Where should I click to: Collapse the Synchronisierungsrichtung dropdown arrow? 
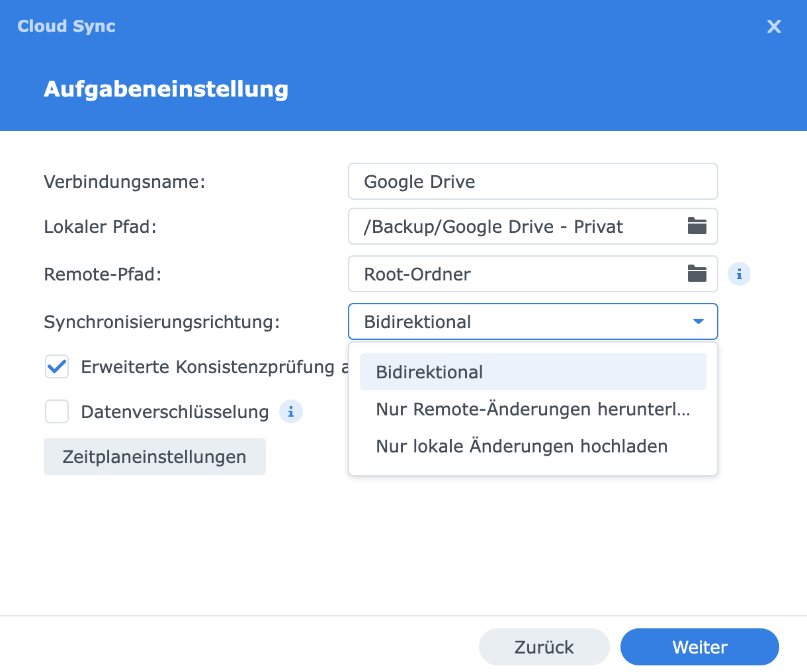tap(697, 322)
